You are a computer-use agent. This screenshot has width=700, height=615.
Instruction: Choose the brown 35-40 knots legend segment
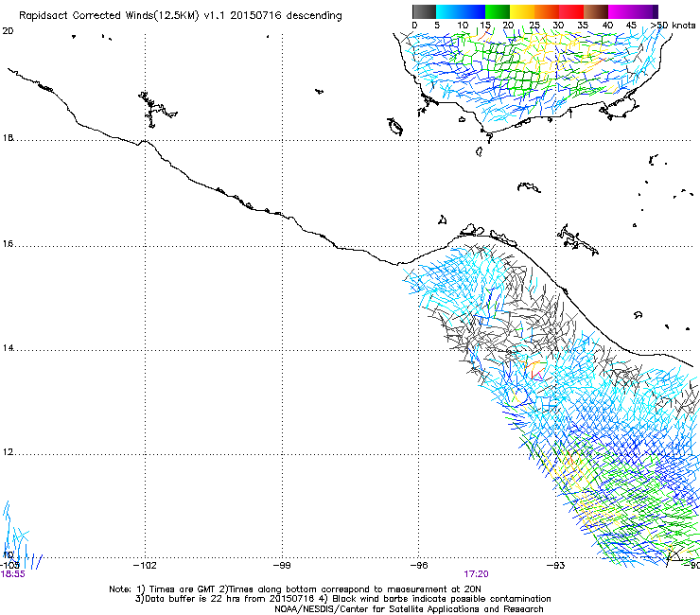coord(596,11)
